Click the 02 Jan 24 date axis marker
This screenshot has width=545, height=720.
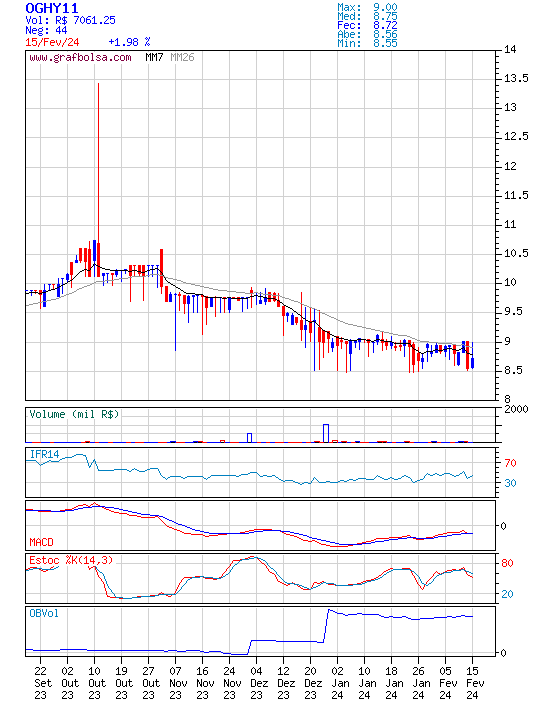[337, 683]
